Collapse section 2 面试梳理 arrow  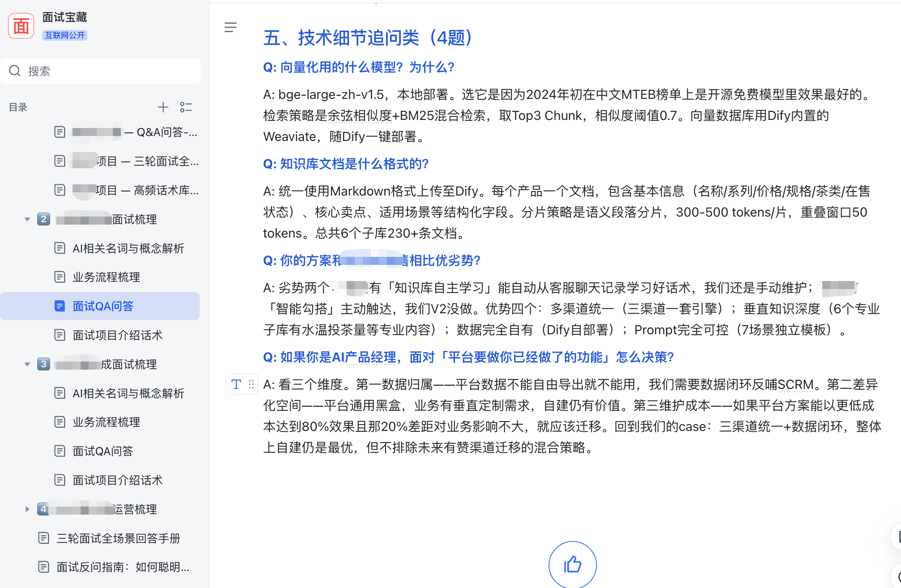click(27, 219)
